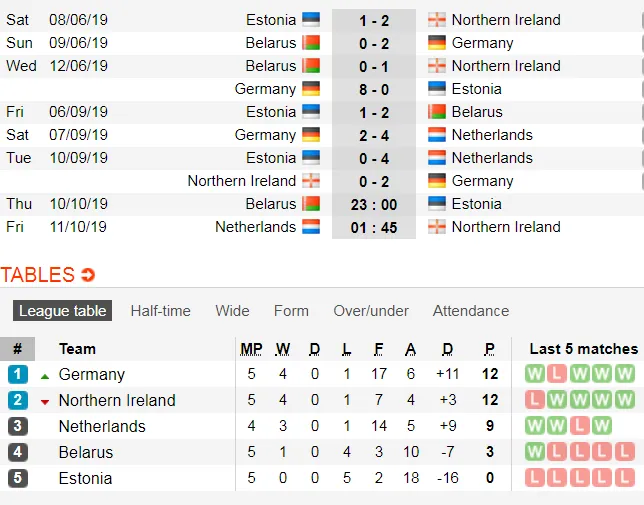Click rank 1 badge in league table

point(17,375)
